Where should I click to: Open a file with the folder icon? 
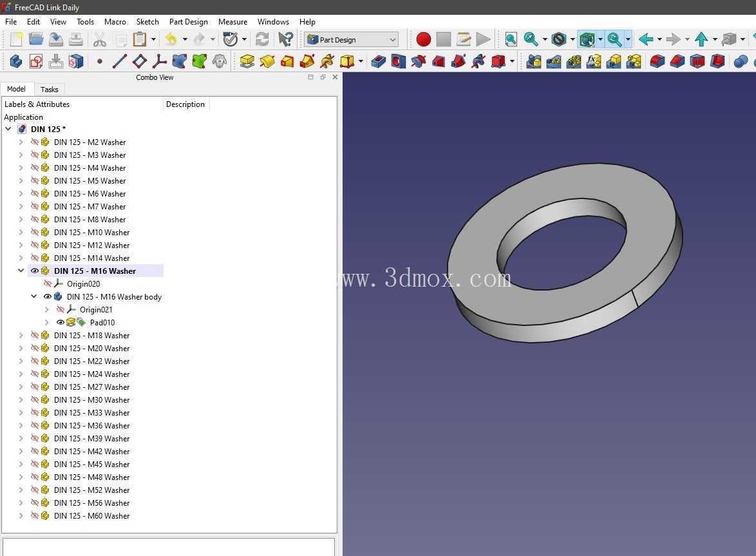(35, 39)
